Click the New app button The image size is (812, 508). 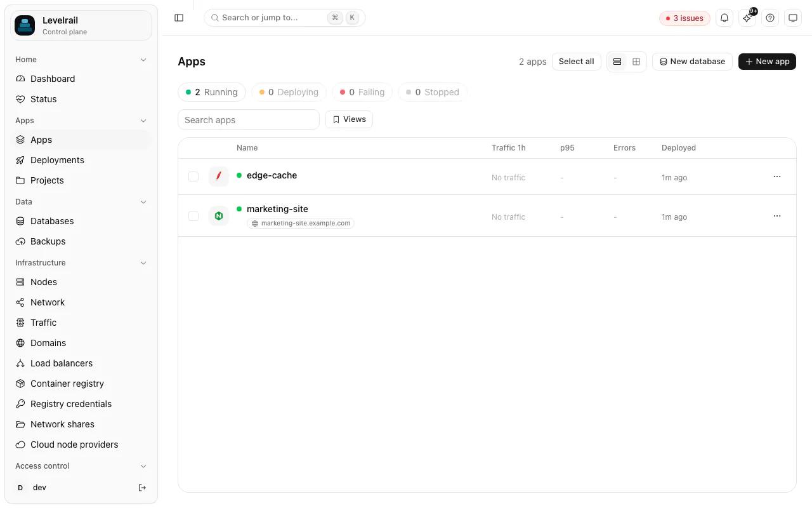(x=767, y=62)
